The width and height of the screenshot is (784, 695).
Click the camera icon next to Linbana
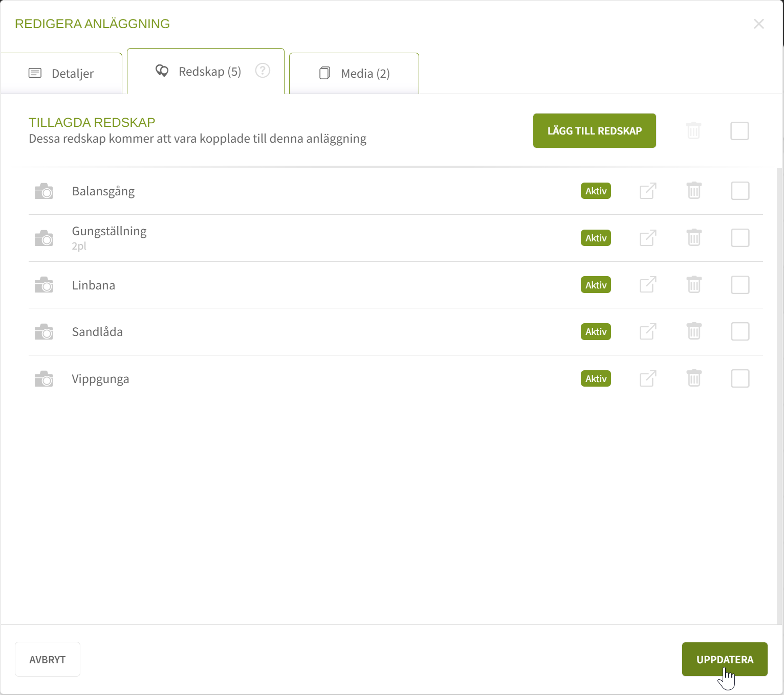point(44,285)
